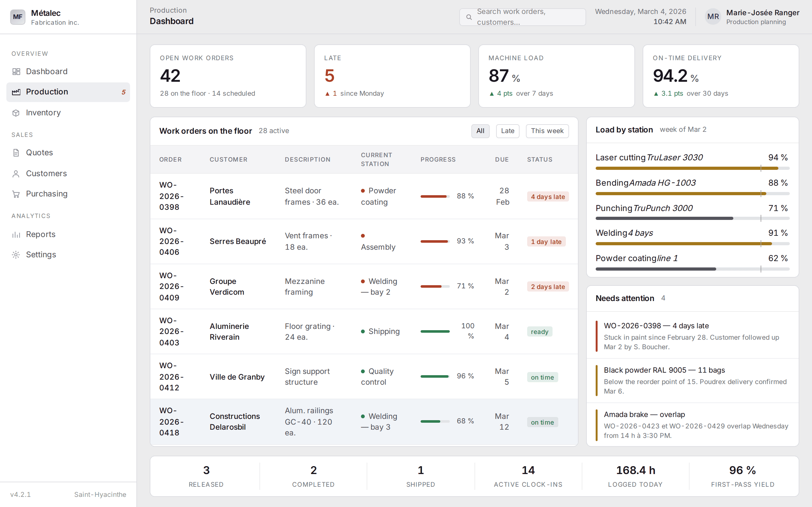Click the Reports bar chart icon
Screen dimensions: 812x507
tap(16, 234)
